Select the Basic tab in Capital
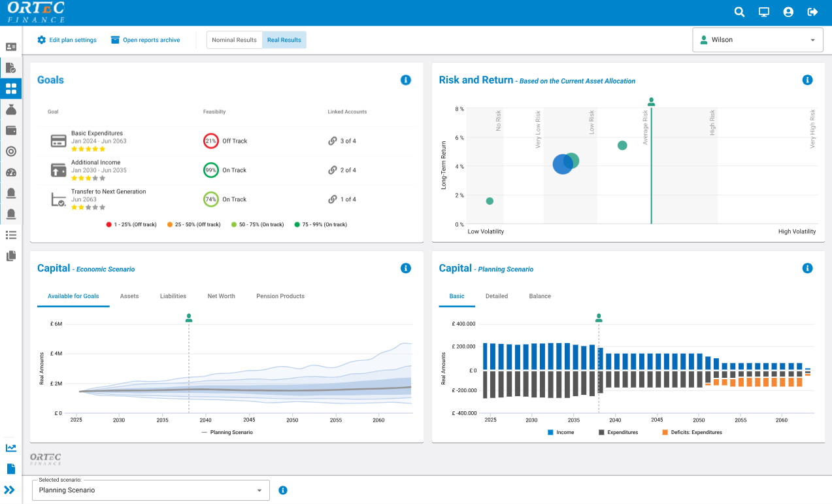Viewport: 832px width, 504px height. coord(457,296)
